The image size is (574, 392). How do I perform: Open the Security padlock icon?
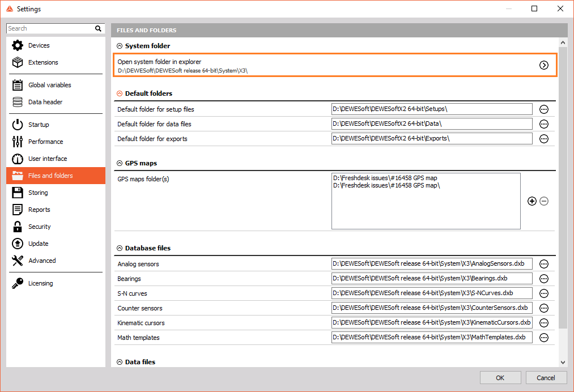pyautogui.click(x=18, y=227)
